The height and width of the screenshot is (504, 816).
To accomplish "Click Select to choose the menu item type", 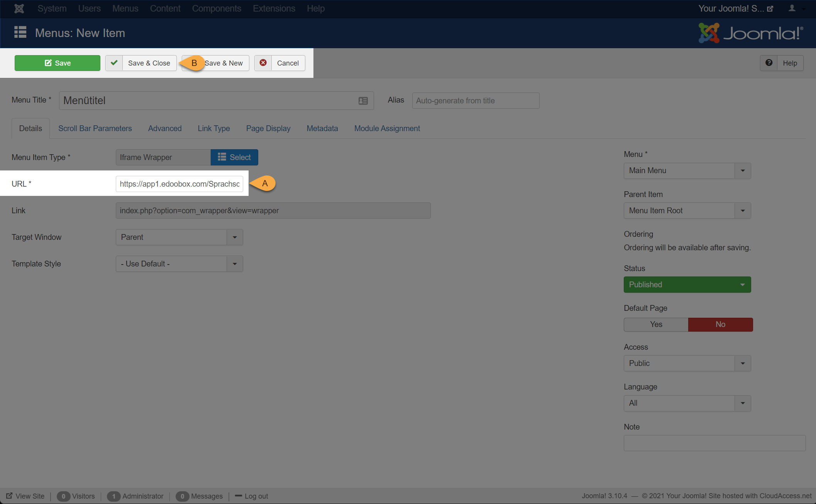I will click(234, 157).
